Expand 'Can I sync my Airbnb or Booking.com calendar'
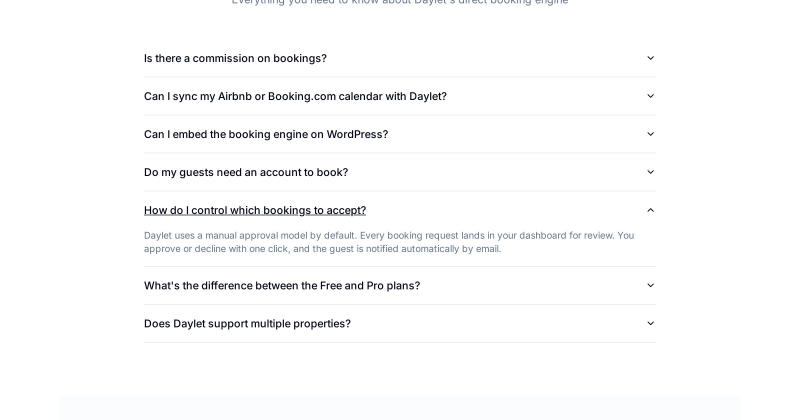800x420 pixels. [x=399, y=96]
